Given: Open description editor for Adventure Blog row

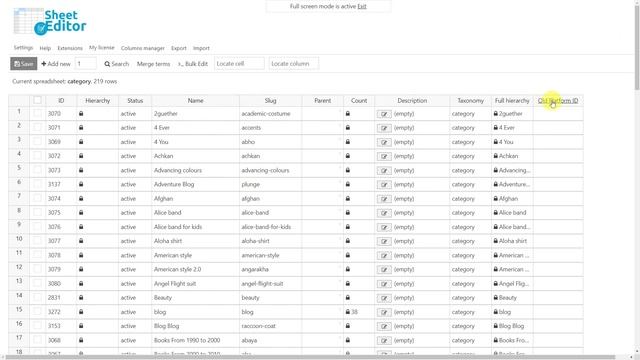Looking at the screenshot, I should point(384,184).
